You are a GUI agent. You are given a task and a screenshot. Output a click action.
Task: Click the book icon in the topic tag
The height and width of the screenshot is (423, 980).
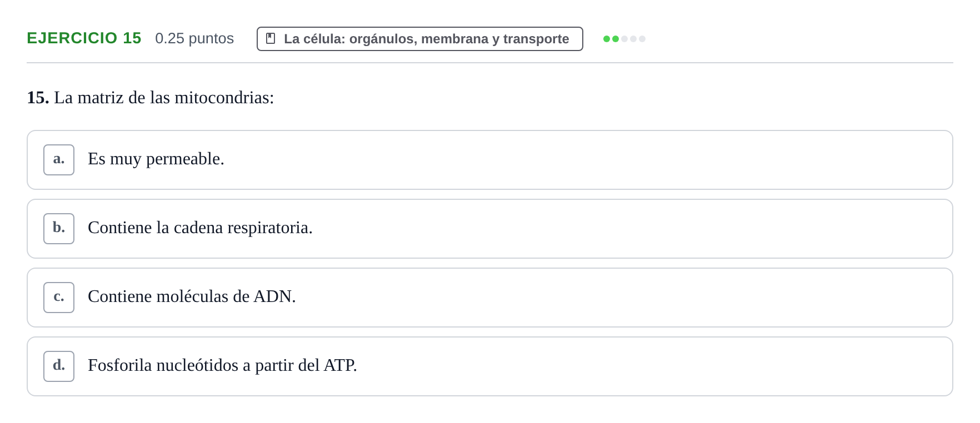271,38
